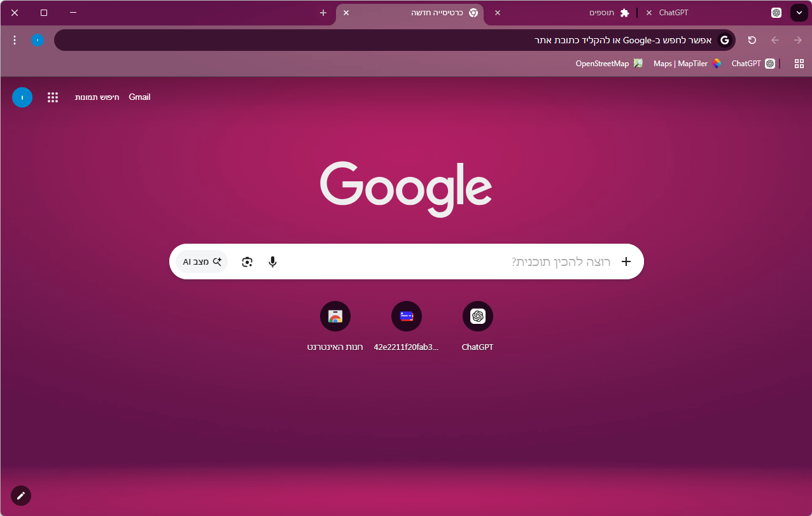Viewport: 812px width, 516px height.
Task: Click the plus icon inside the search box
Action: [626, 261]
